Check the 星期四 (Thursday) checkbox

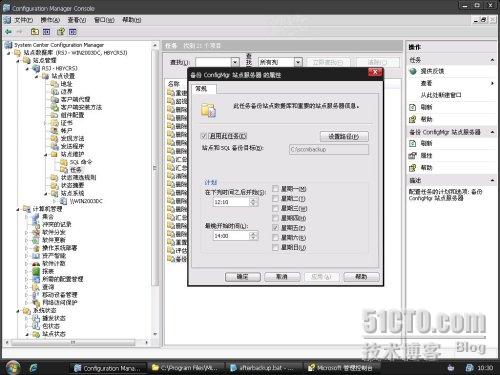[x=275, y=218]
